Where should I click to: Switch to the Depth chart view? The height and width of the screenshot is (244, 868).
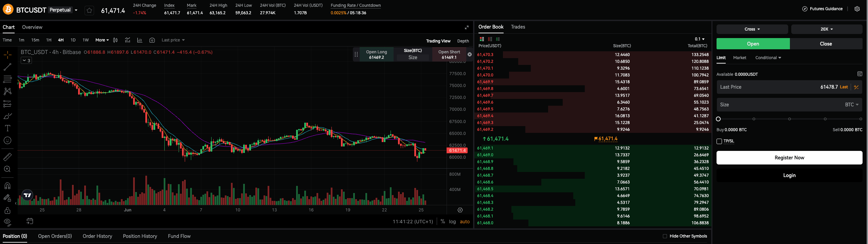coord(463,41)
